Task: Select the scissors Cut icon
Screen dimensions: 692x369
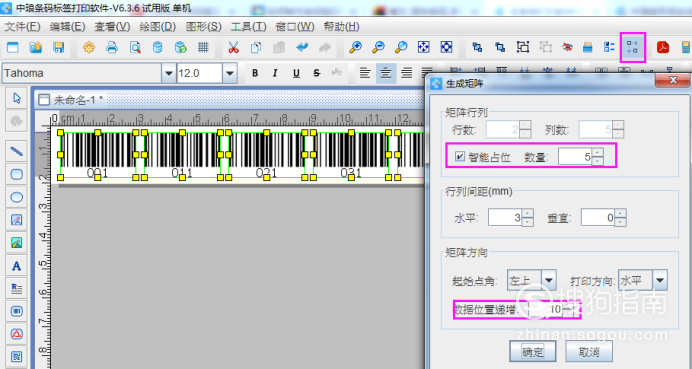Action: point(233,47)
